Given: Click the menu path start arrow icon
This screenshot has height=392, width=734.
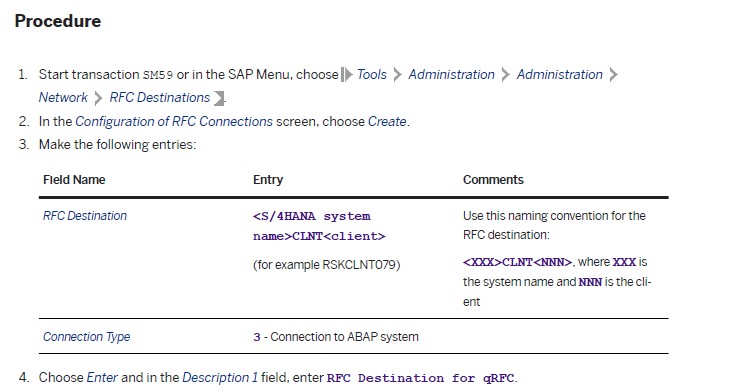Looking at the screenshot, I should pyautogui.click(x=347, y=74).
